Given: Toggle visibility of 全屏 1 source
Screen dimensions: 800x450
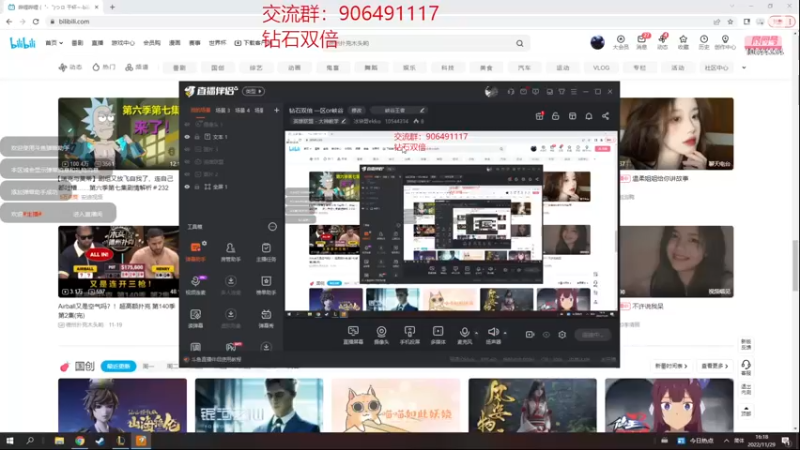Looking at the screenshot, I should click(187, 187).
